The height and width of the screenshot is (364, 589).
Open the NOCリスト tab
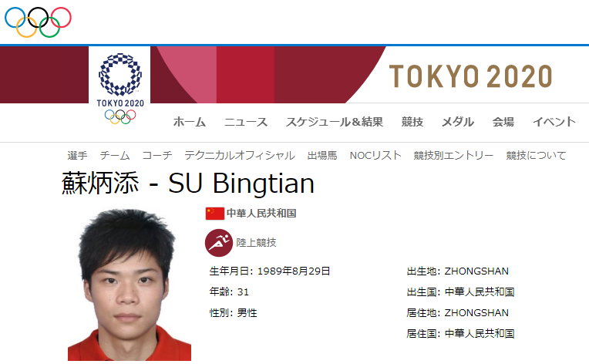click(375, 156)
